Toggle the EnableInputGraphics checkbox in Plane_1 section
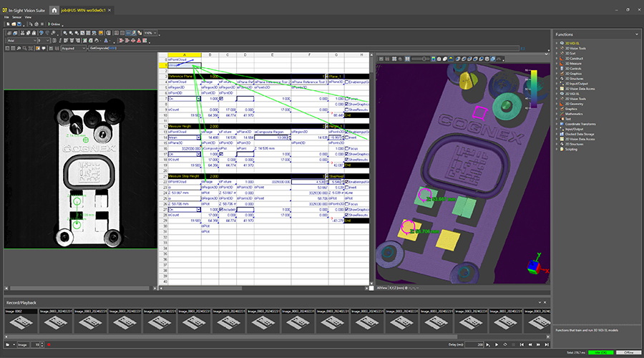Viewport: 644px width, 358px height. click(x=347, y=82)
